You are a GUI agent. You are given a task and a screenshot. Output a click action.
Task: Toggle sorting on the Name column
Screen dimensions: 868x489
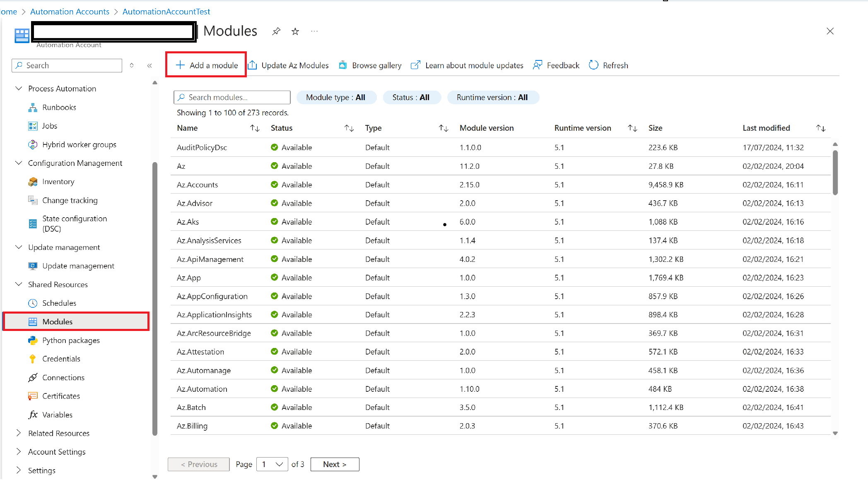(x=255, y=128)
